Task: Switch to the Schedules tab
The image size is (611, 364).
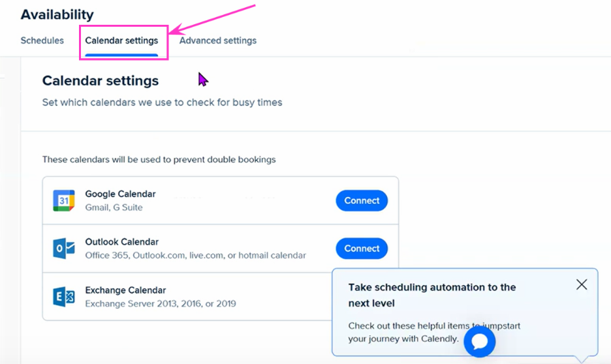Action: (42, 40)
